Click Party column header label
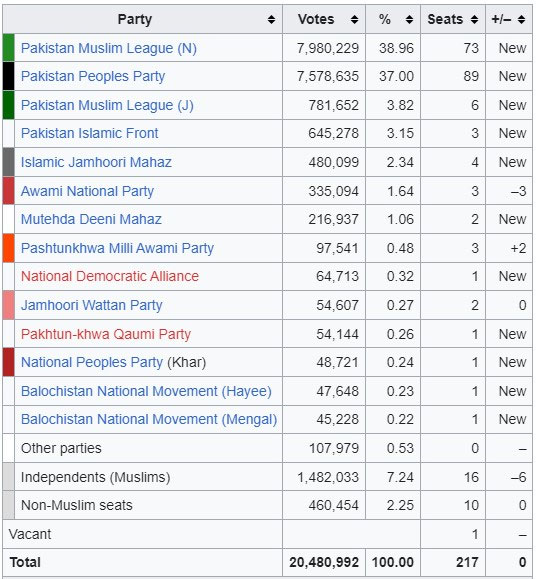The width and height of the screenshot is (540, 579). pyautogui.click(x=135, y=19)
